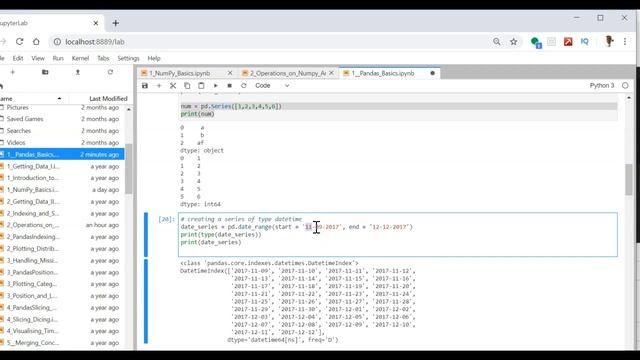Interrupt the kernel with the stop icon

229,86
